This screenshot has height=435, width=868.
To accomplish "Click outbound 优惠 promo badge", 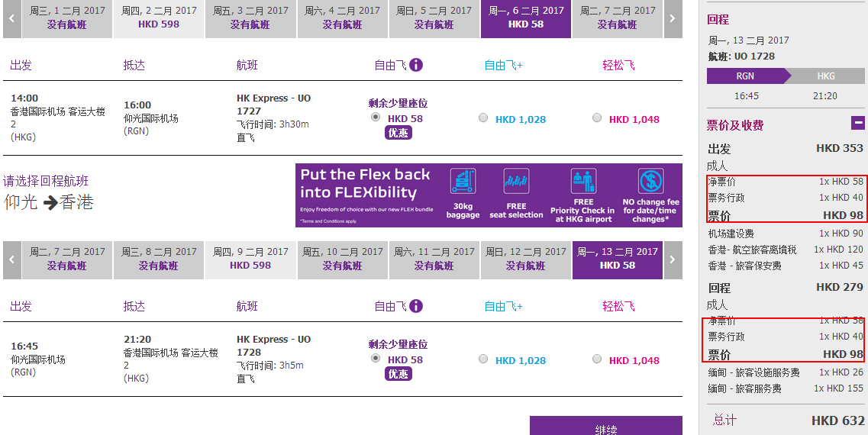I will [399, 133].
